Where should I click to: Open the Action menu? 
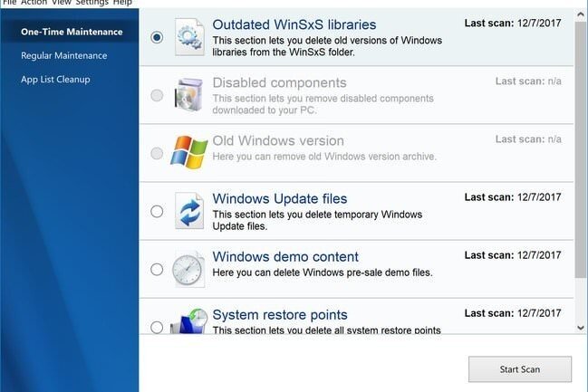(34, 2)
